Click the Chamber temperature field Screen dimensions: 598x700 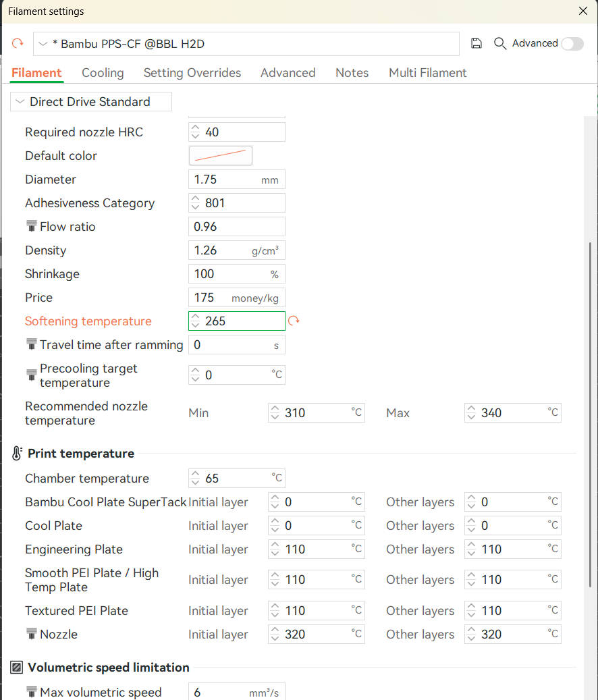(236, 479)
